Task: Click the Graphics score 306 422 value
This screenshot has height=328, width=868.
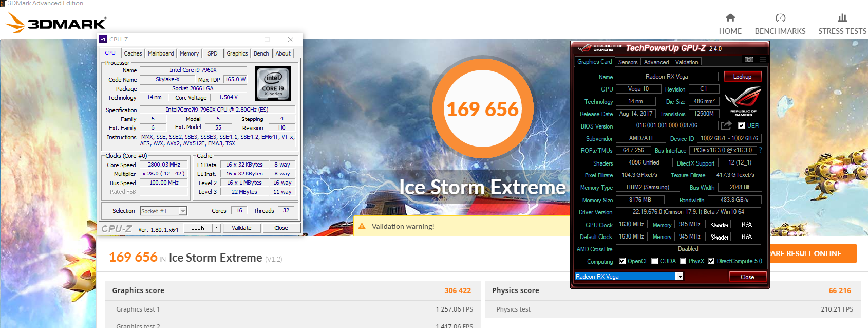Action: pos(458,290)
